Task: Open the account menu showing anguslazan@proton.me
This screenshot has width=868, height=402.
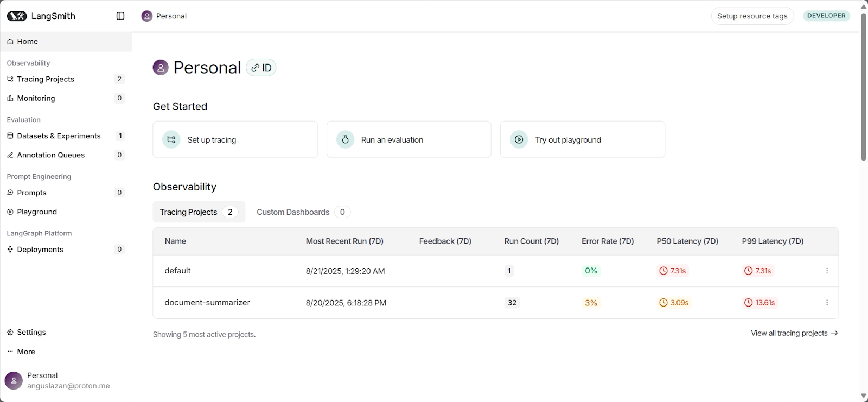Action: pyautogui.click(x=66, y=380)
